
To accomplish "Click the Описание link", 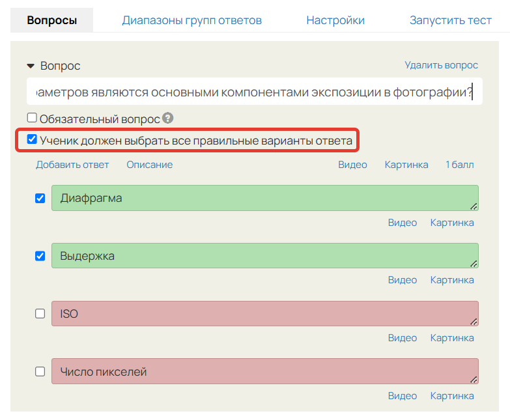I will pos(150,165).
